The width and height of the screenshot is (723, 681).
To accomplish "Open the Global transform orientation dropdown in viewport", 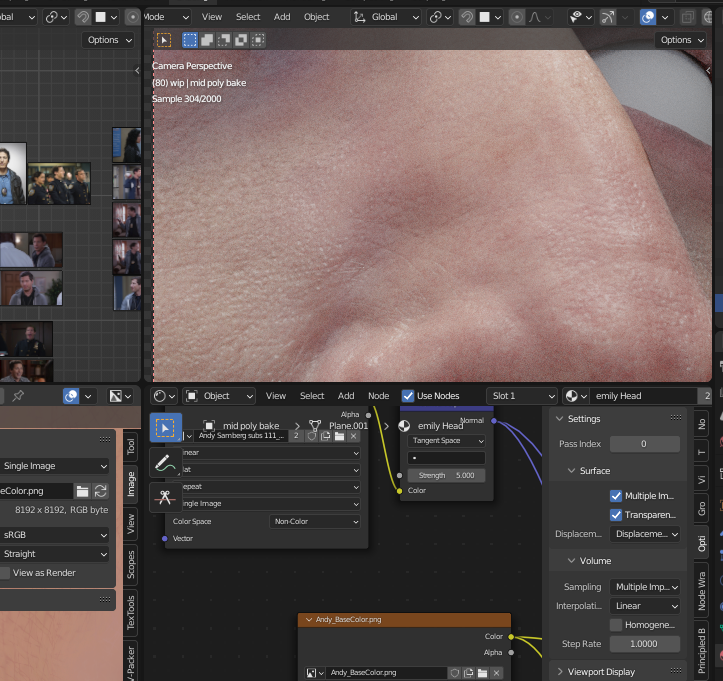I will pyautogui.click(x=386, y=17).
